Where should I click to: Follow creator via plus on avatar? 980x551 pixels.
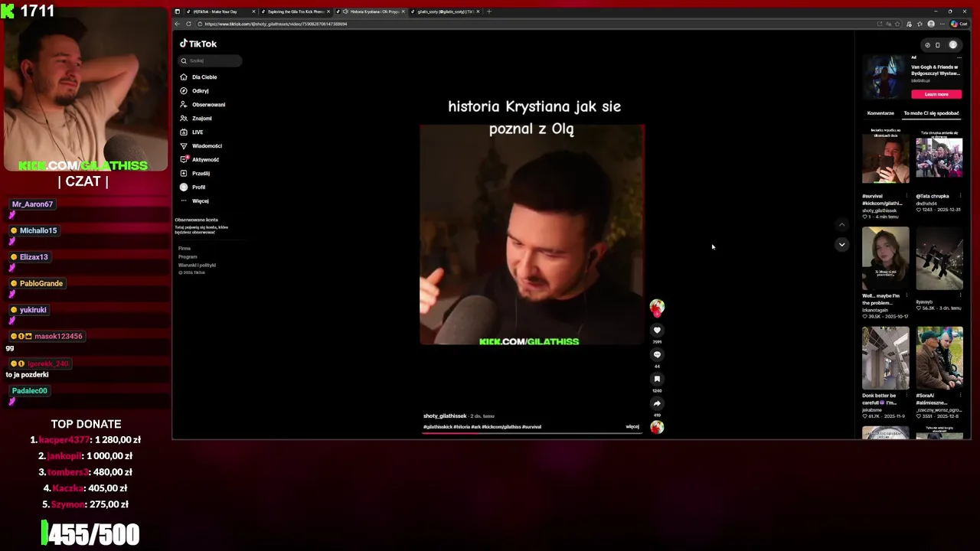[x=657, y=314]
